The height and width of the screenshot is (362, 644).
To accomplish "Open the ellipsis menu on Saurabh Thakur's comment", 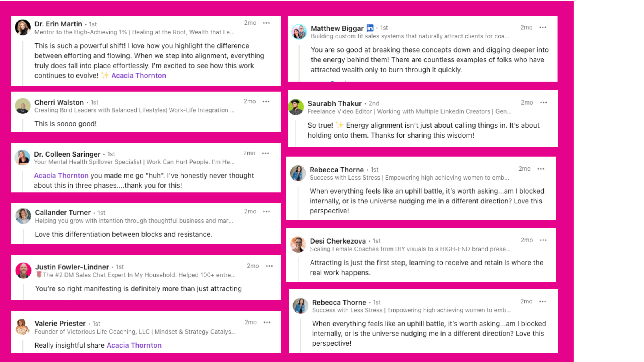I will click(x=543, y=103).
